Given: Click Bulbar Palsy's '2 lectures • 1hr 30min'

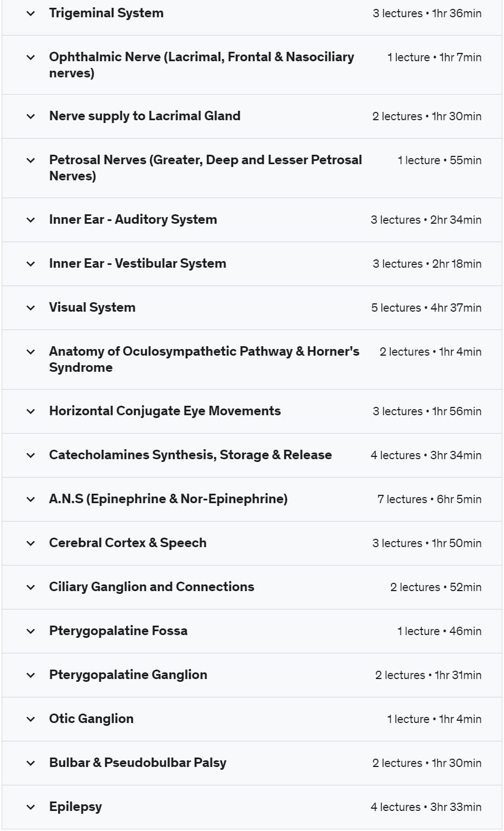Looking at the screenshot, I should [x=427, y=763].
